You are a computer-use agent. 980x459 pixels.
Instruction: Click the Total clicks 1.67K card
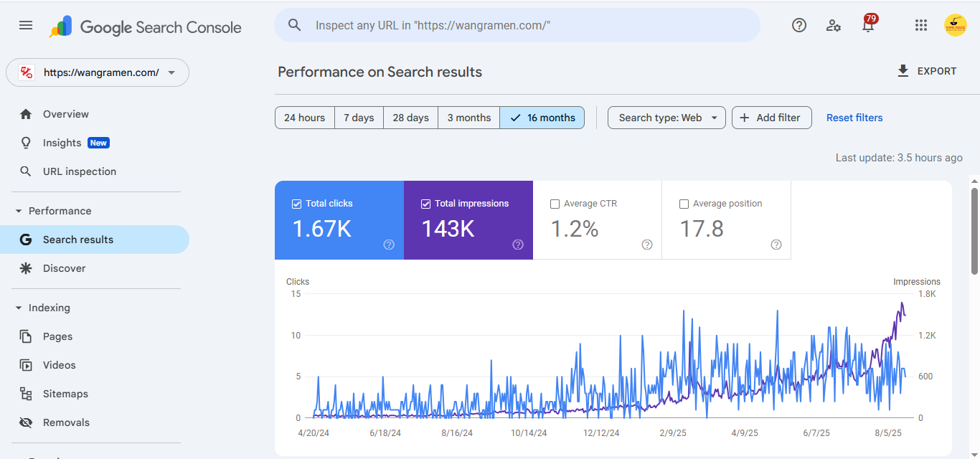tap(339, 220)
